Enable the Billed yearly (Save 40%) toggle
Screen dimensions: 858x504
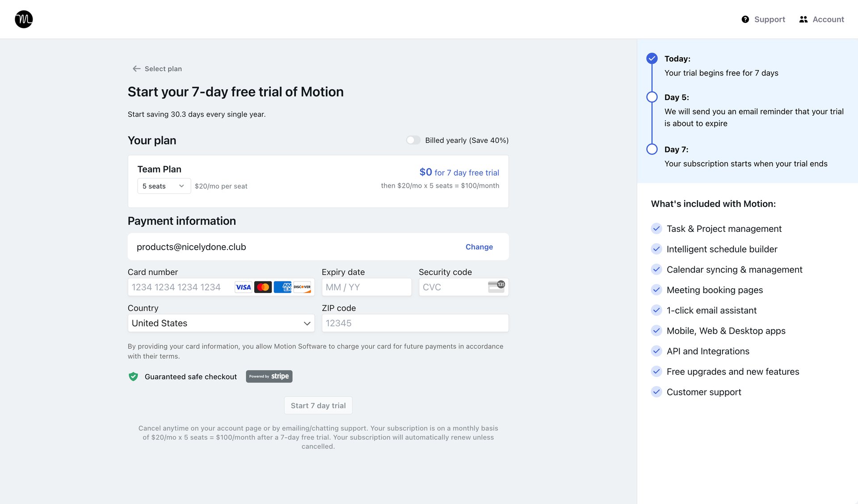pyautogui.click(x=412, y=140)
